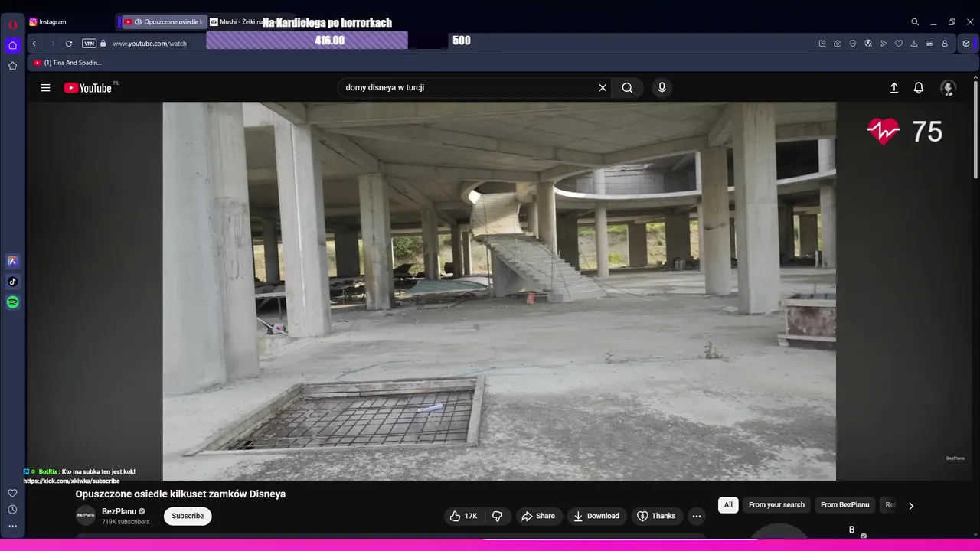Click the video player frame
This screenshot has width=980, height=551.
499,292
